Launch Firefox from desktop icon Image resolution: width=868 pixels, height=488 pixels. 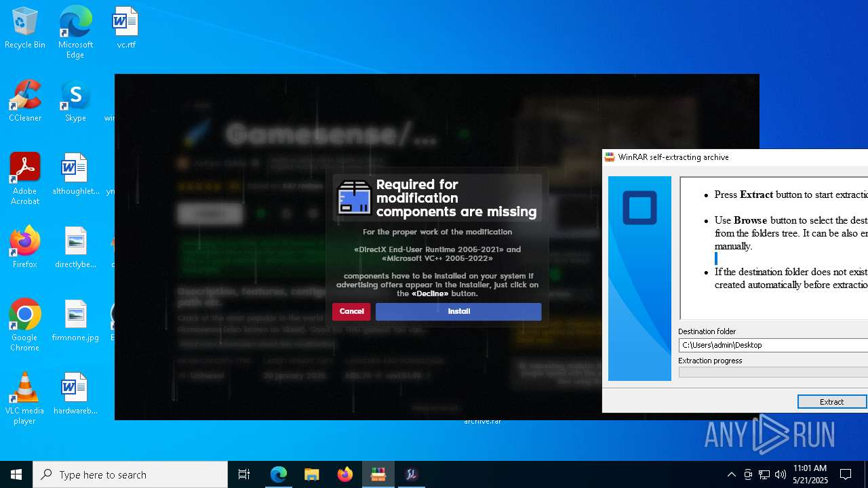pos(25,247)
